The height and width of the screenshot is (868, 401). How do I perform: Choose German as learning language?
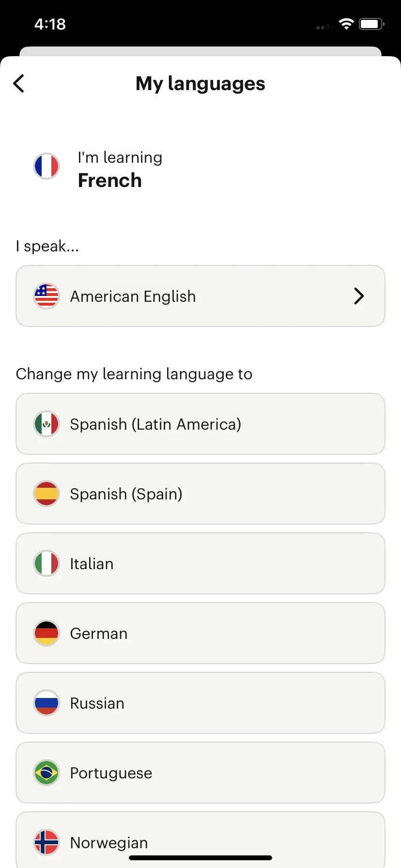coord(200,633)
